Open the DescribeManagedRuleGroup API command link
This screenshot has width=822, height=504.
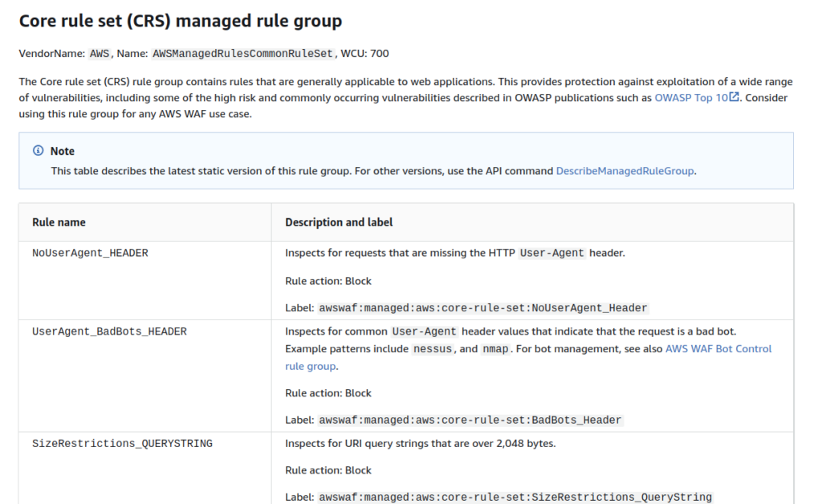625,170
